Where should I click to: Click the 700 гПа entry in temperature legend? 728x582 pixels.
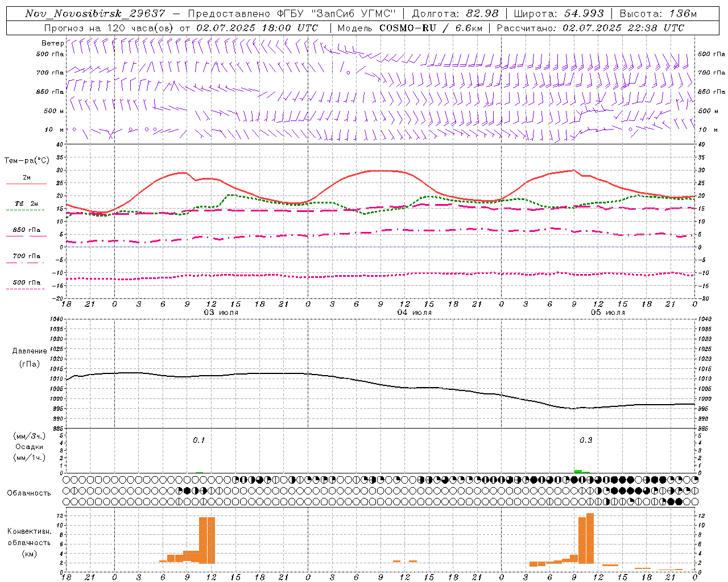[x=26, y=258]
